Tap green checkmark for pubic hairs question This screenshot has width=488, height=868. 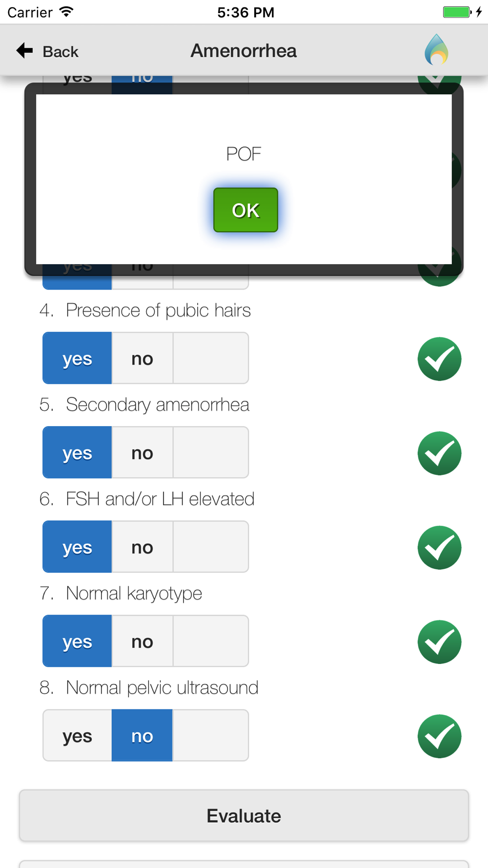coord(439,359)
